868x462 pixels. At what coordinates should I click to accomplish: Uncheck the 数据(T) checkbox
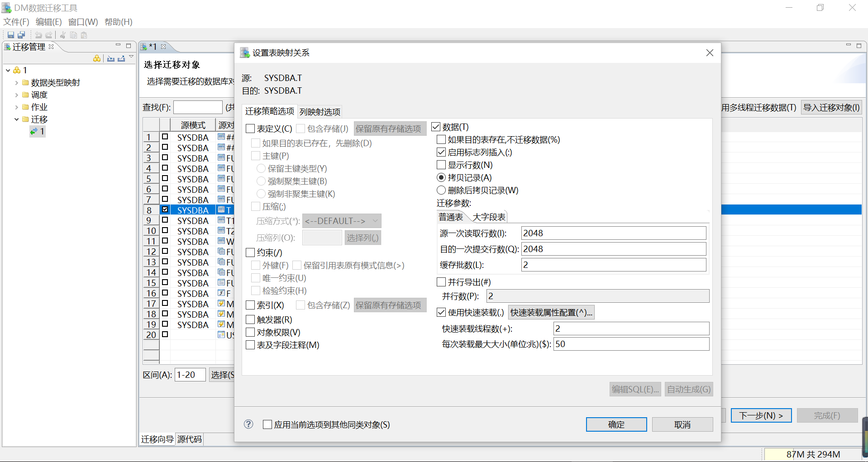click(436, 127)
